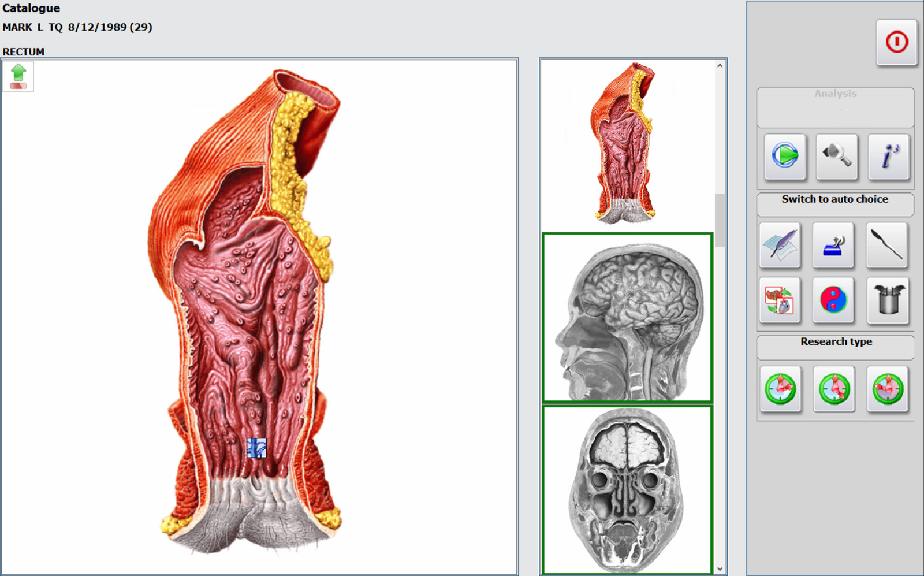Select the first Research type icon
Viewport: 924px width, 576px height.
pos(780,389)
